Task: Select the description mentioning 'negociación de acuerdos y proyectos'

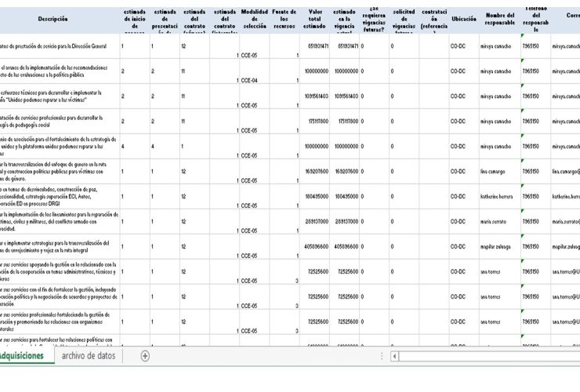Action: click(x=60, y=296)
